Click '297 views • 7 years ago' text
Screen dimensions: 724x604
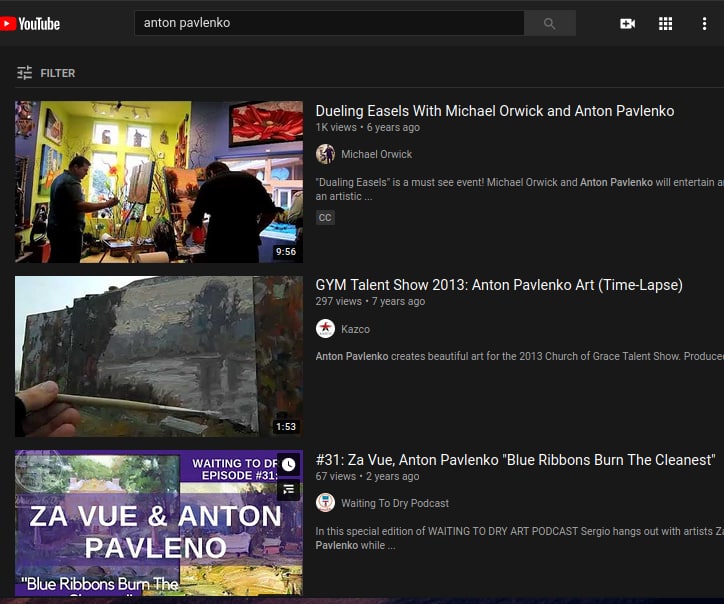[370, 302]
